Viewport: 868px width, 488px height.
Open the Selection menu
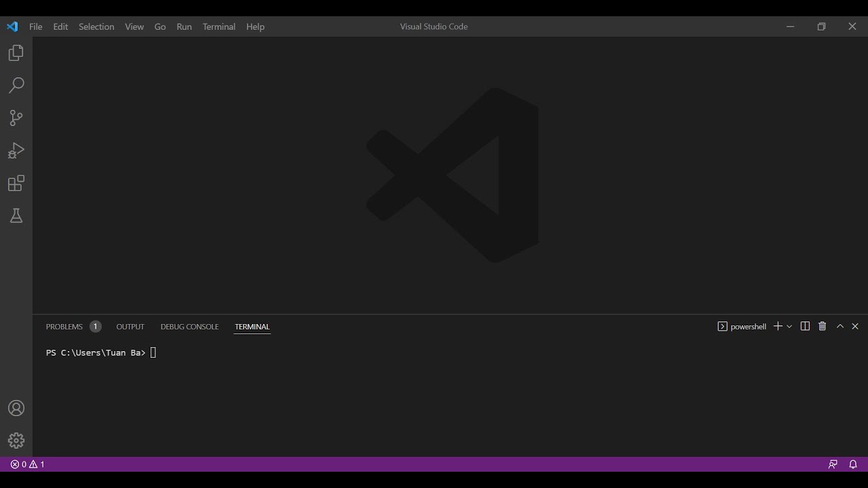96,26
